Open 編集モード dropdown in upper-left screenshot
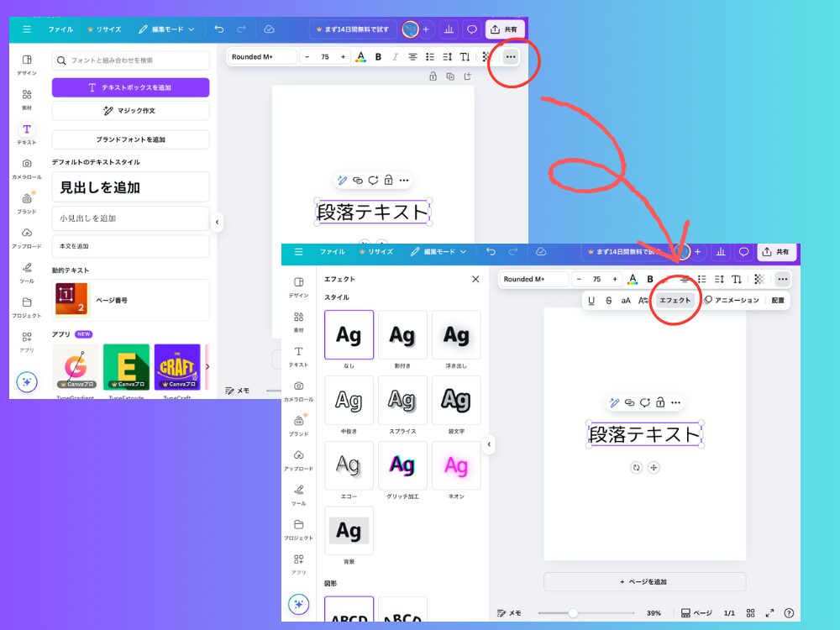840x630 pixels. [x=166, y=29]
